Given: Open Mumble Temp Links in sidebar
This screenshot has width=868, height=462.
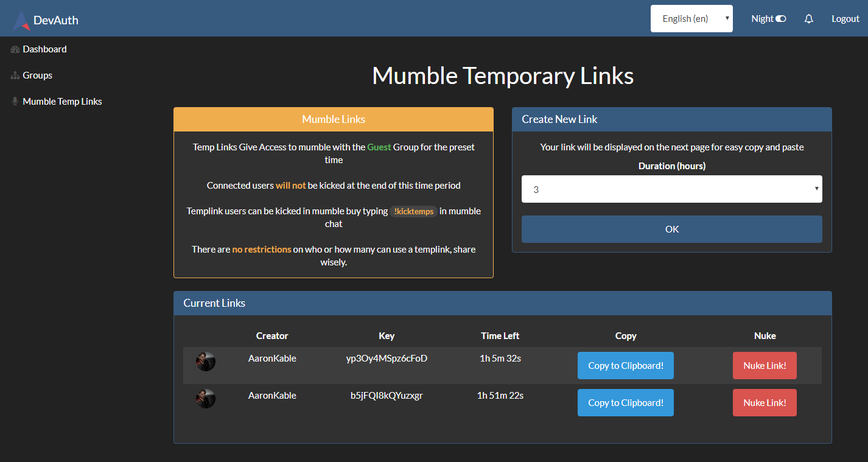Looking at the screenshot, I should pyautogui.click(x=62, y=102).
